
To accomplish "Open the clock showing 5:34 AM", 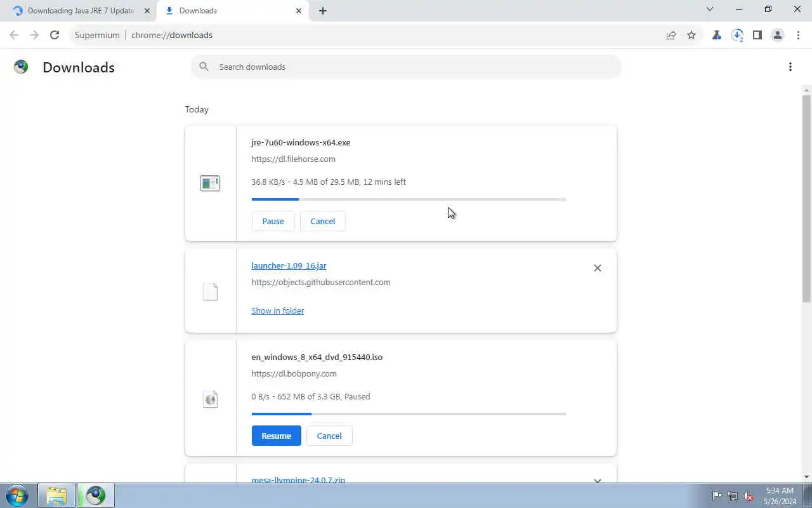I will pos(780,496).
